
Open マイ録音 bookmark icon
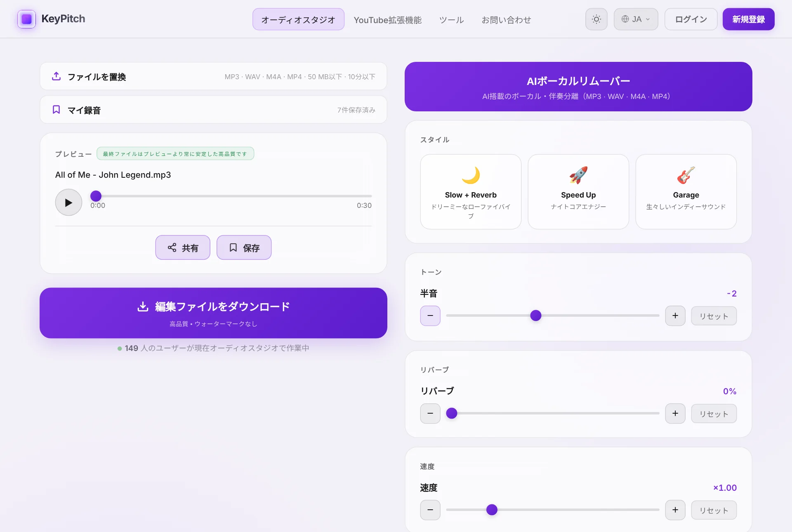click(57, 110)
